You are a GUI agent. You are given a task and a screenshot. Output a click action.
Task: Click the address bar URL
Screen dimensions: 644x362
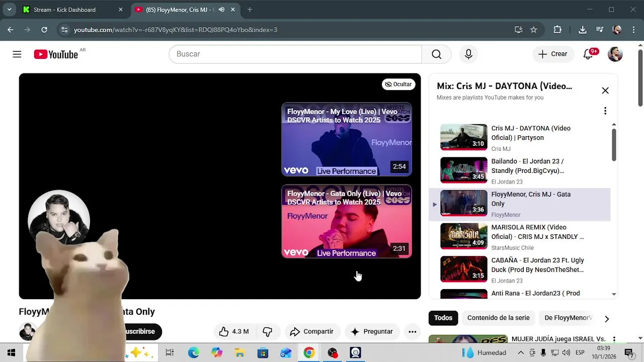point(176,30)
